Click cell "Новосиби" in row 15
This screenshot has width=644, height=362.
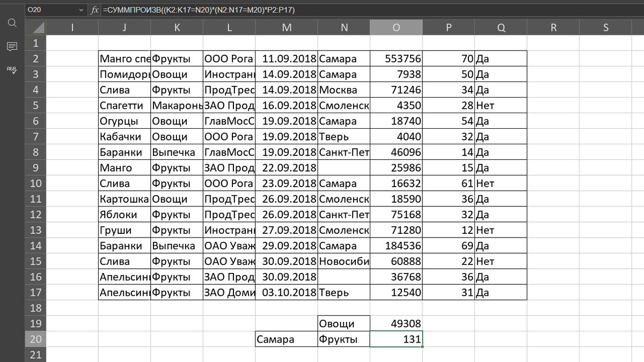[343, 261]
